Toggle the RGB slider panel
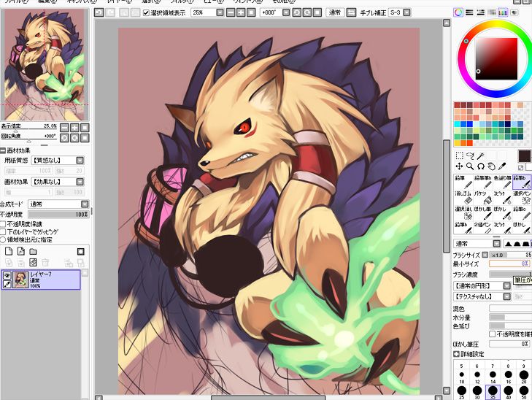The width and height of the screenshot is (532, 400). coord(469,12)
